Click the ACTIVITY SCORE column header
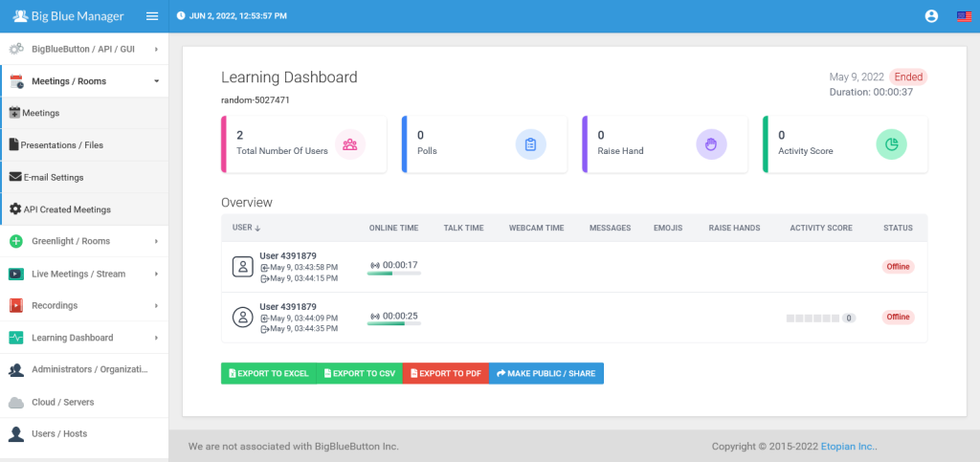The image size is (980, 462). 821,228
